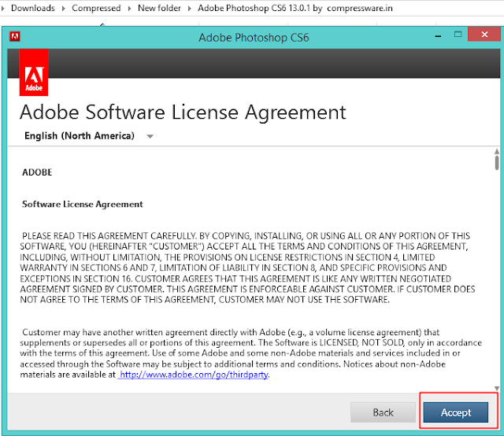Viewport: 504px width, 436px height.
Task: Go to Downloads in the breadcrumb path
Action: click(x=33, y=8)
